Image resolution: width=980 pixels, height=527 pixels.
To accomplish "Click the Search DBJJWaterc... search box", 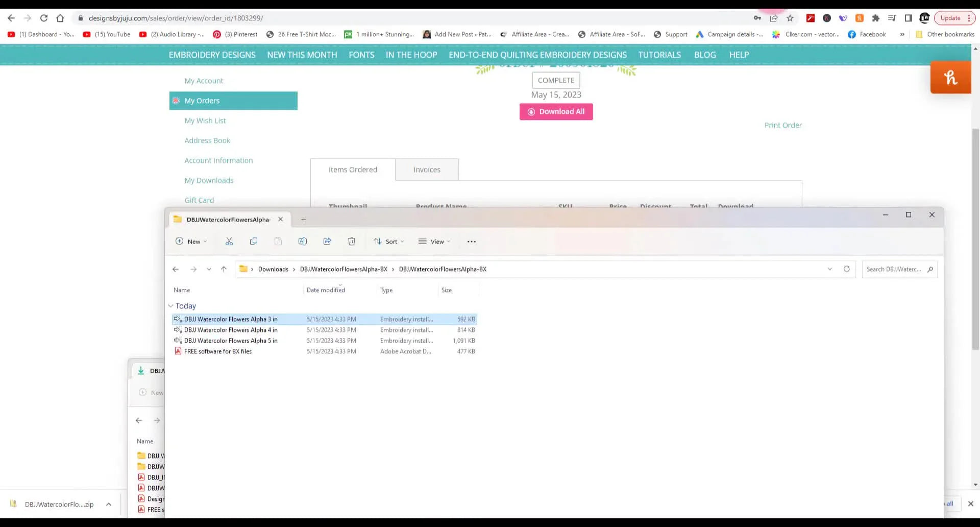I will tap(899, 269).
